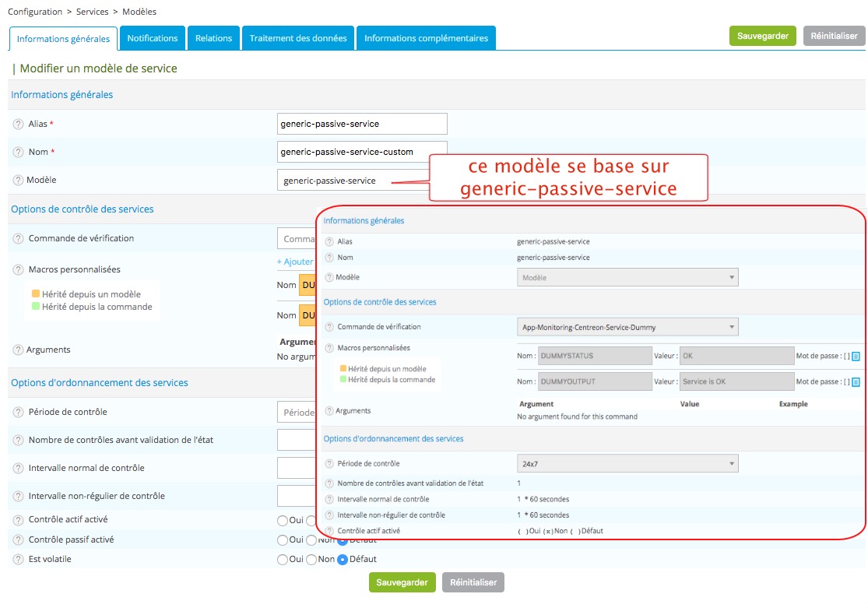Choose Défaut for Est volatile
The image size is (868, 608).
click(x=343, y=559)
